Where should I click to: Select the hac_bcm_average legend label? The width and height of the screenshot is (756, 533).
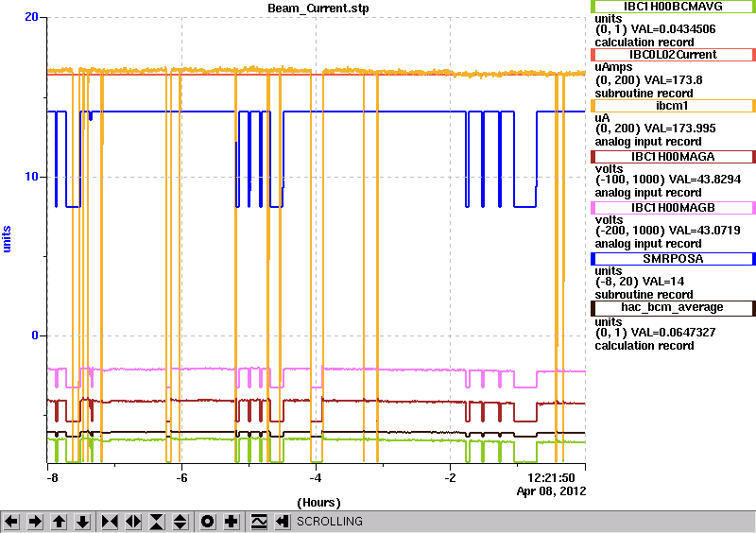pos(673,307)
